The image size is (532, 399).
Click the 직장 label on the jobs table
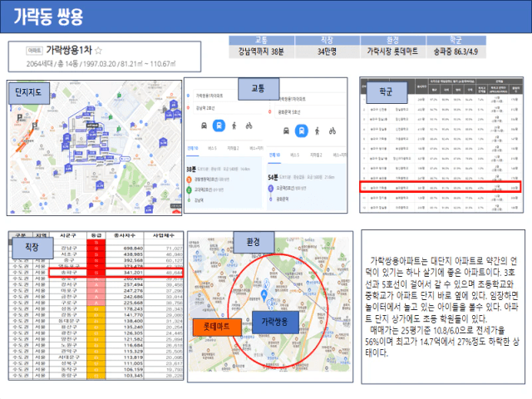click(32, 248)
